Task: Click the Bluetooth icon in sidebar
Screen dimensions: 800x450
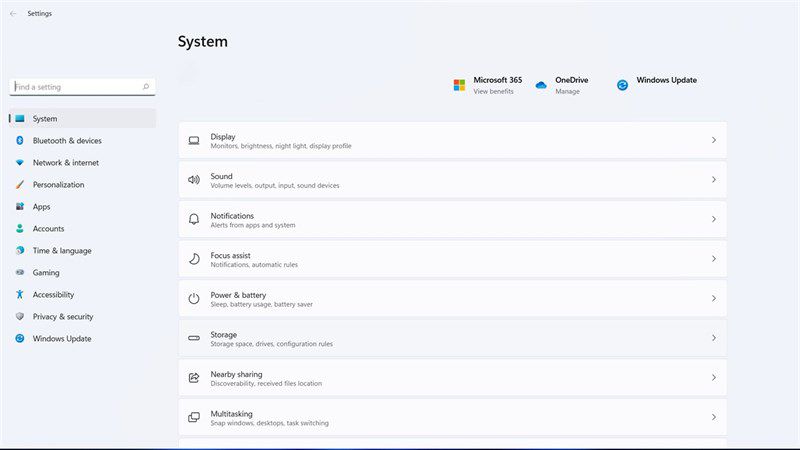Action: click(20, 140)
